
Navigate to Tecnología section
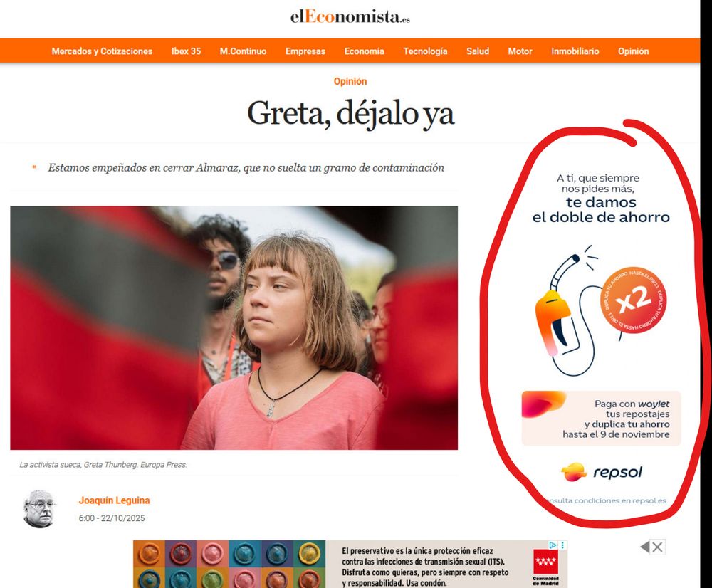(x=426, y=51)
